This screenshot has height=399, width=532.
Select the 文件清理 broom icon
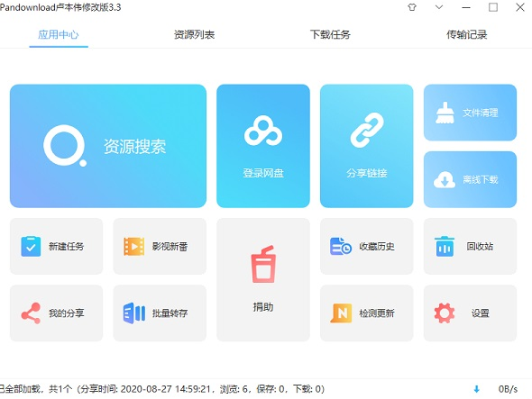tap(445, 113)
